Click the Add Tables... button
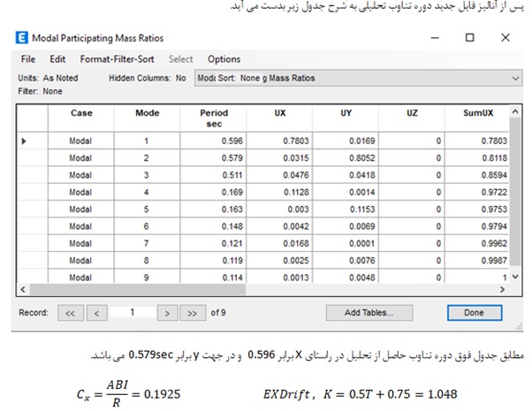Screen dimensions: 532x411 click(369, 312)
